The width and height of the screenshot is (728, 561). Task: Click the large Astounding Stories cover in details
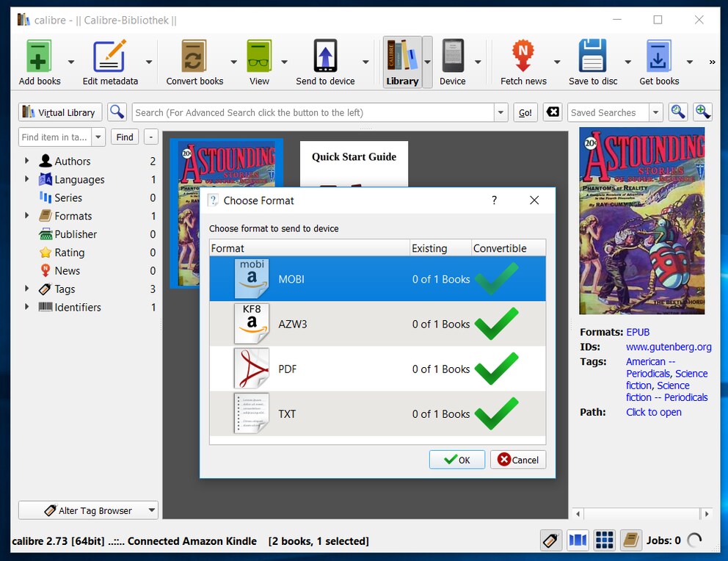[x=641, y=221]
